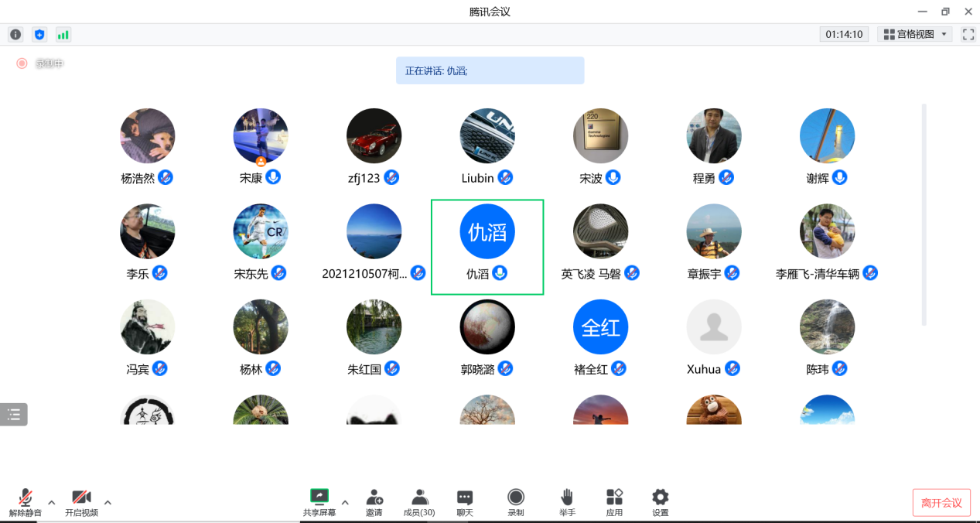Open the meeting info icon
This screenshot has width=980, height=523.
(x=15, y=35)
